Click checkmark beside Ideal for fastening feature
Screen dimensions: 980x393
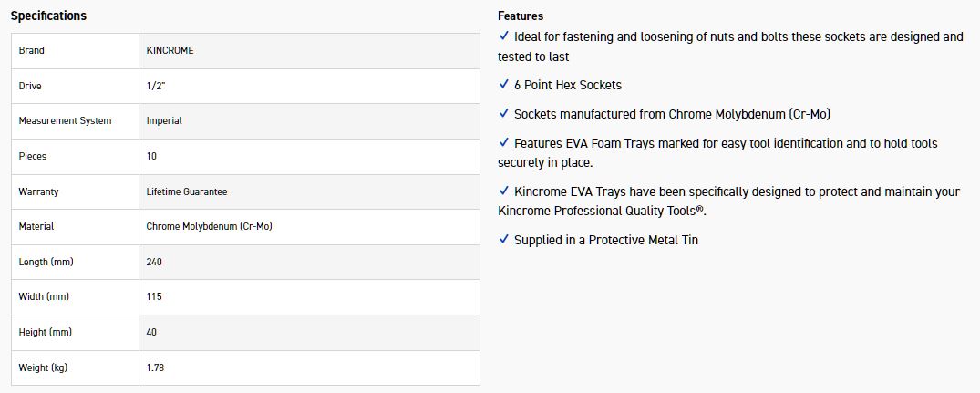coord(504,36)
